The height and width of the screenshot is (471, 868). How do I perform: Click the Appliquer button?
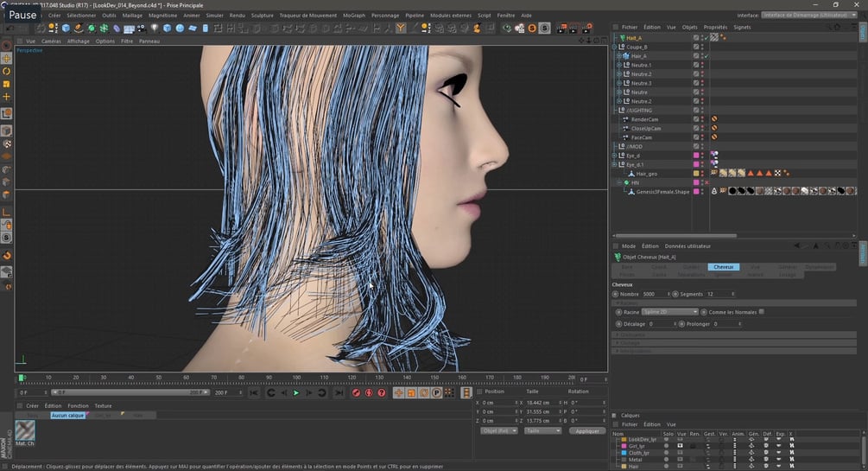tap(586, 430)
